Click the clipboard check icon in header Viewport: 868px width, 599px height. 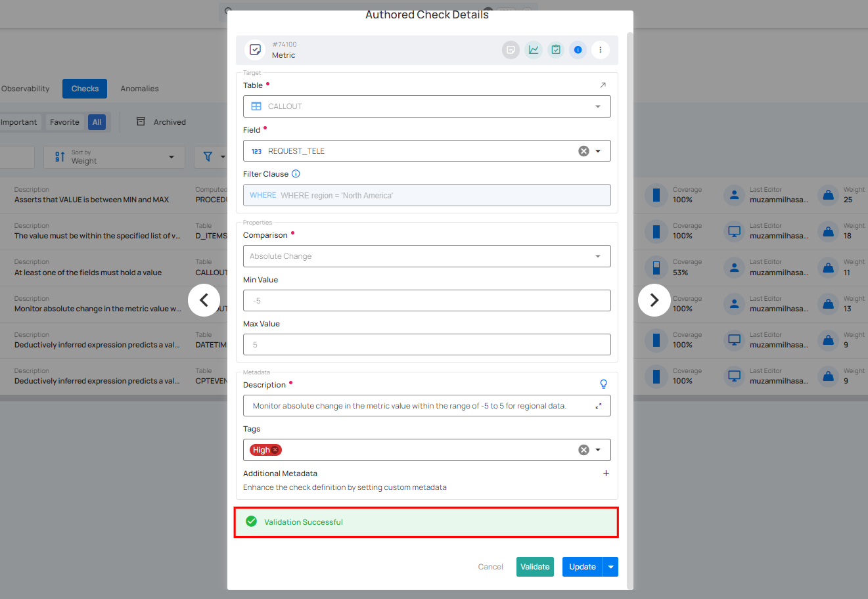pos(556,50)
